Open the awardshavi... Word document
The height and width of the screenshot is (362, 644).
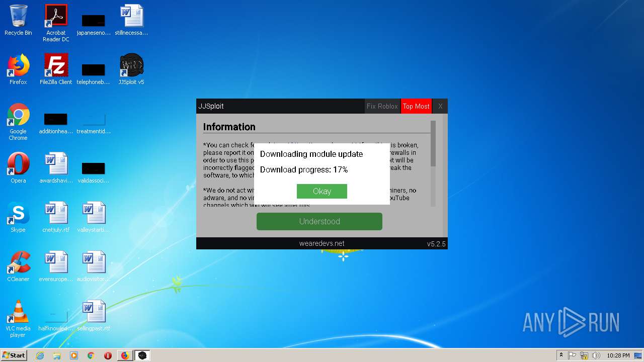click(x=56, y=168)
